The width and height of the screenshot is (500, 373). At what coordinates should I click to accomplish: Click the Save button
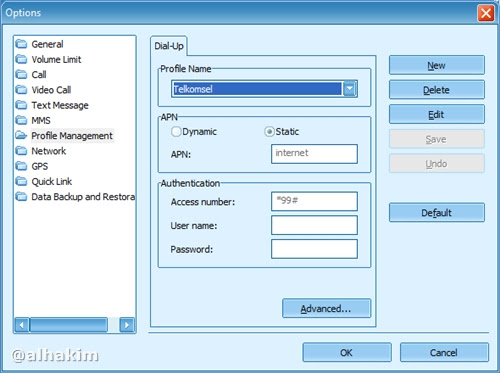click(437, 139)
